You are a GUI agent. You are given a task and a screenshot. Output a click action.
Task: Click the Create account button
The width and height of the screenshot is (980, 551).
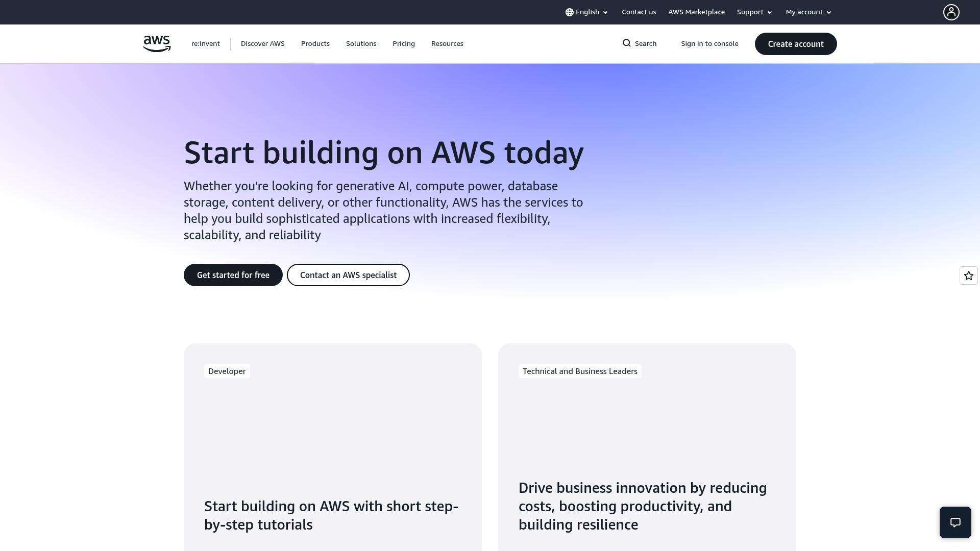coord(796,44)
